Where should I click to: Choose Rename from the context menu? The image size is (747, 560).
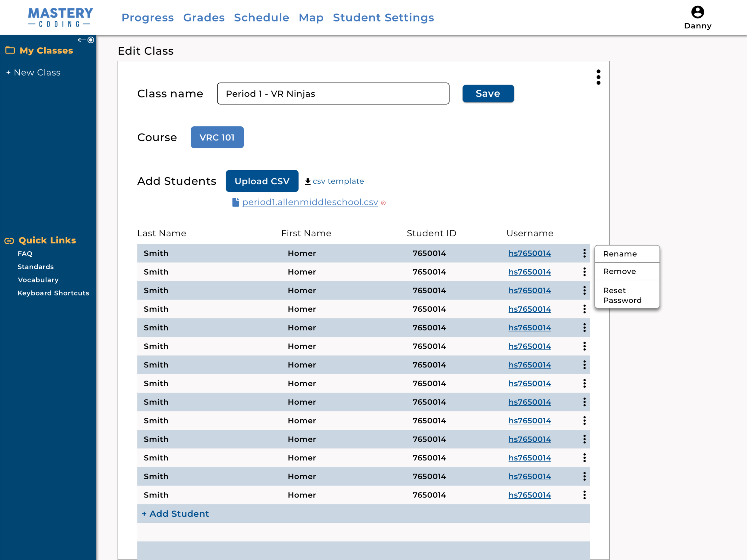point(620,254)
